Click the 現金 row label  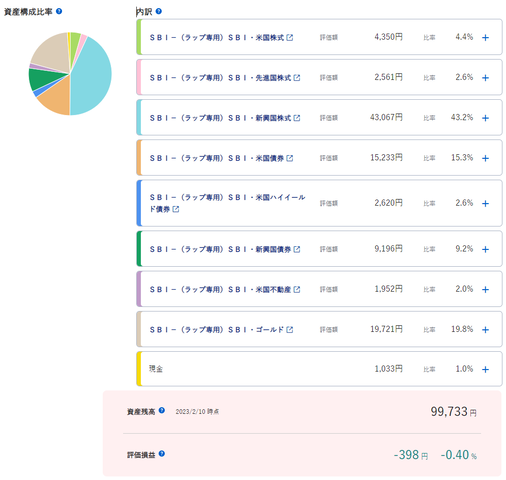(156, 369)
